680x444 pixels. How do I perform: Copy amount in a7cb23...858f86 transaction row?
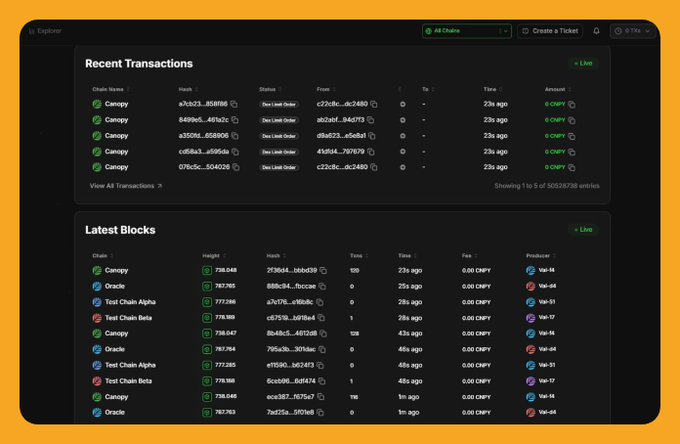pyautogui.click(x=572, y=104)
